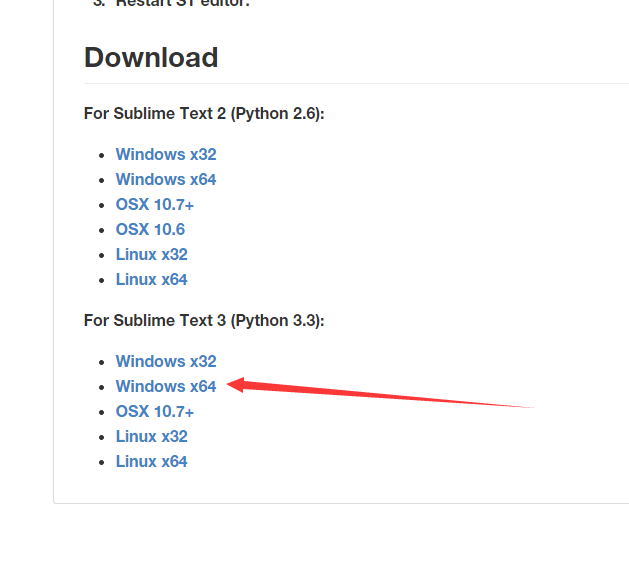
Task: Download Linux x64 for Sublime Text 2
Action: (152, 280)
